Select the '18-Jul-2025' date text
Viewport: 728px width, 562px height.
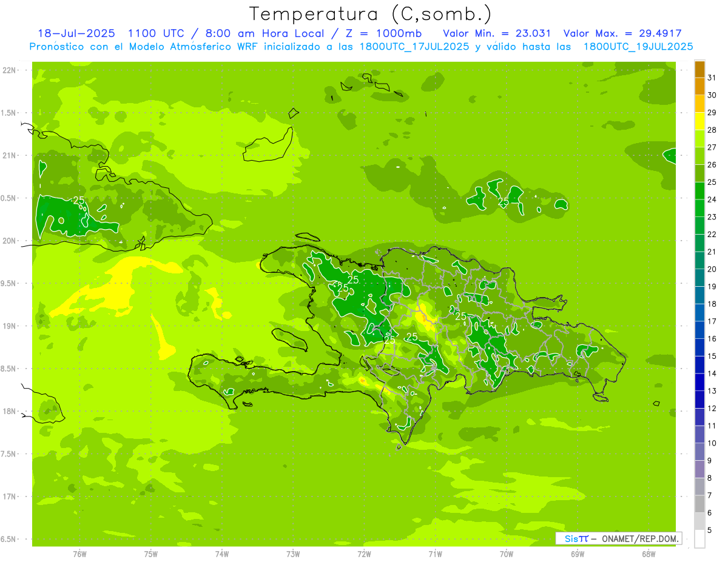(x=76, y=33)
